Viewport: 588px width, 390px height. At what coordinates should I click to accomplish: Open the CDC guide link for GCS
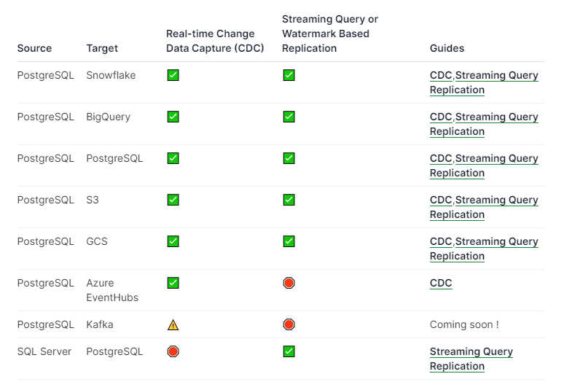pyautogui.click(x=441, y=241)
